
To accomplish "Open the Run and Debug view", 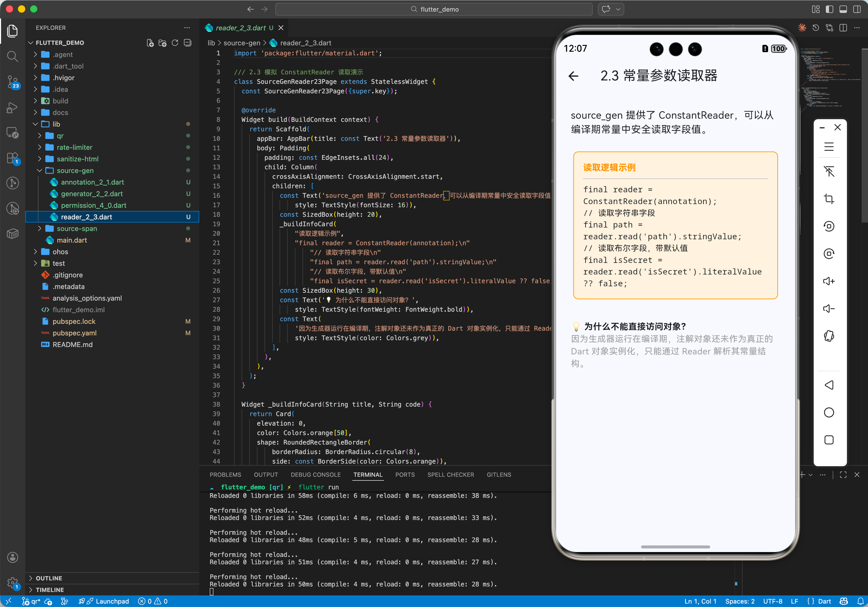I will tap(12, 107).
